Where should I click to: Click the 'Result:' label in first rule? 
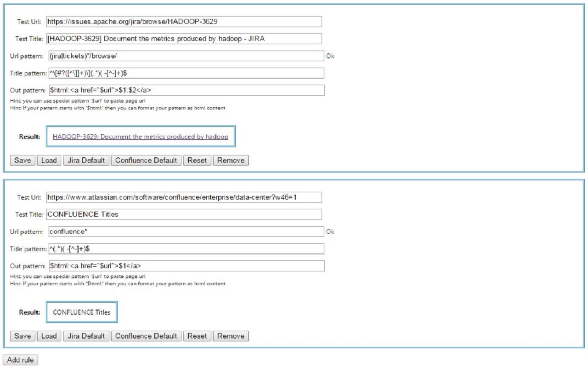click(29, 137)
